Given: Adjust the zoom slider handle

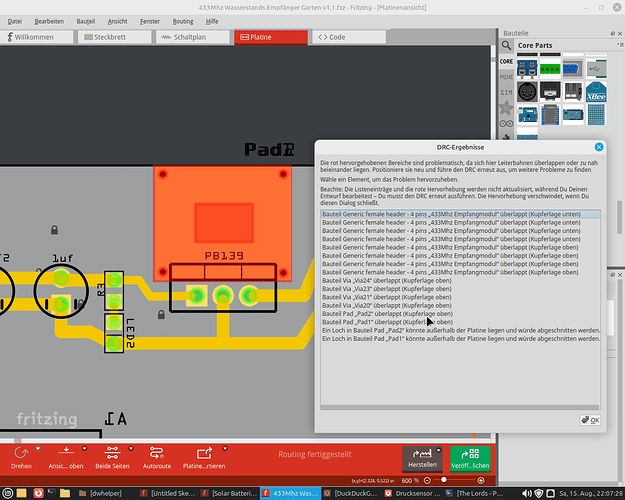Looking at the screenshot, I should [x=443, y=480].
